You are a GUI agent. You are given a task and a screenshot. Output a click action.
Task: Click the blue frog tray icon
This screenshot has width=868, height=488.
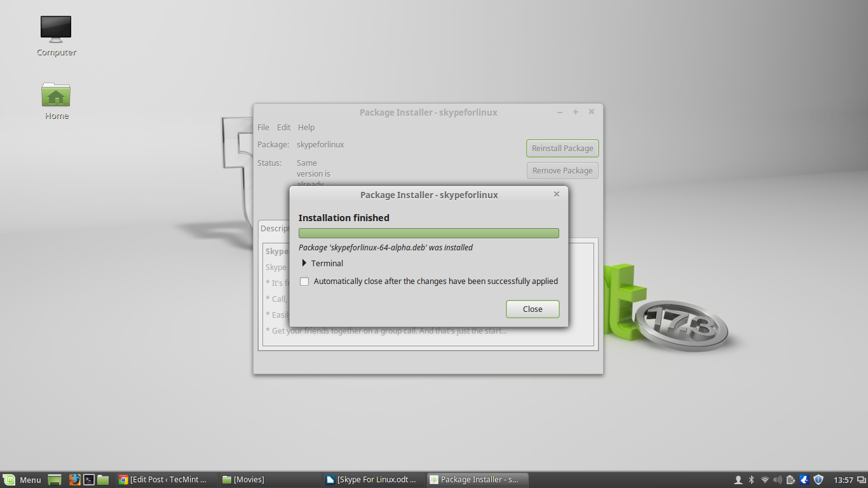coord(804,480)
